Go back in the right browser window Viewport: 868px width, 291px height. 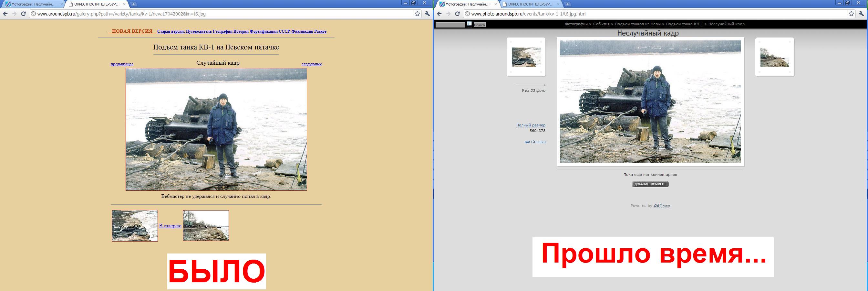(439, 14)
